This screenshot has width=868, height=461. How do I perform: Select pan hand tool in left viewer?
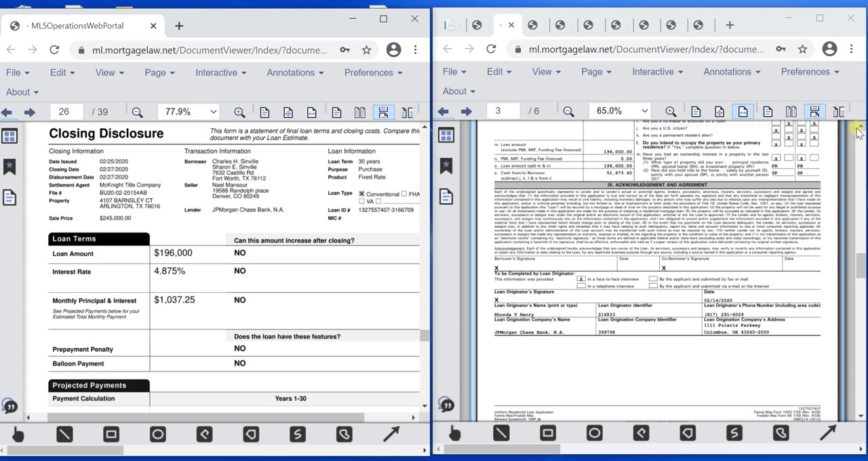[x=18, y=434]
